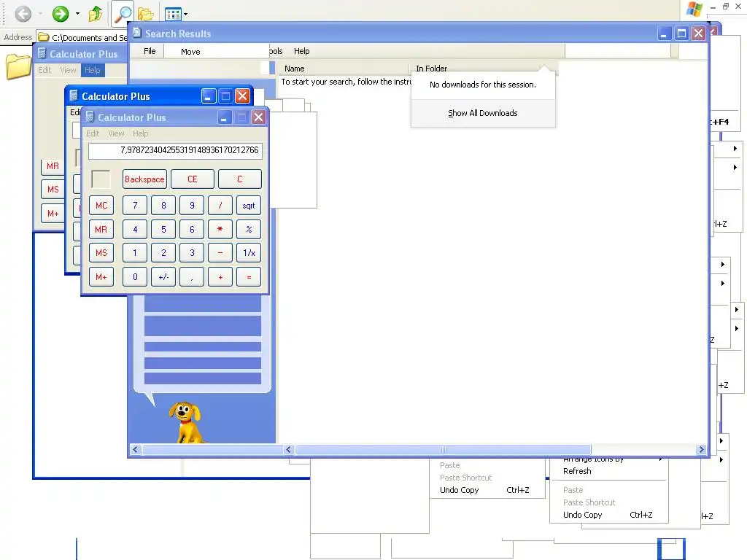Click MS button in front calculator
This screenshot has height=560, width=747.
pos(101,253)
